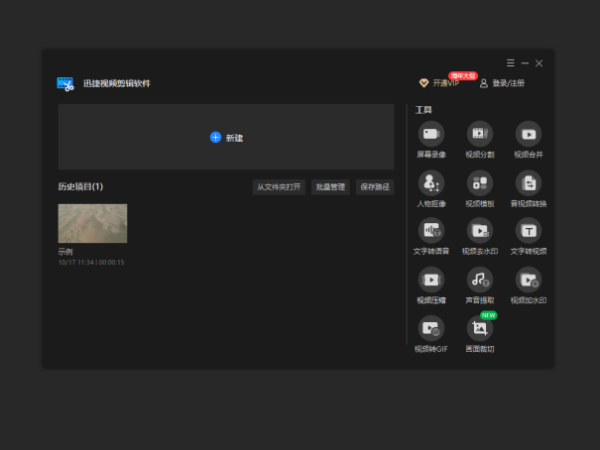The height and width of the screenshot is (450, 600).
Task: Click 登录/注册 to sign in
Action: 508,83
